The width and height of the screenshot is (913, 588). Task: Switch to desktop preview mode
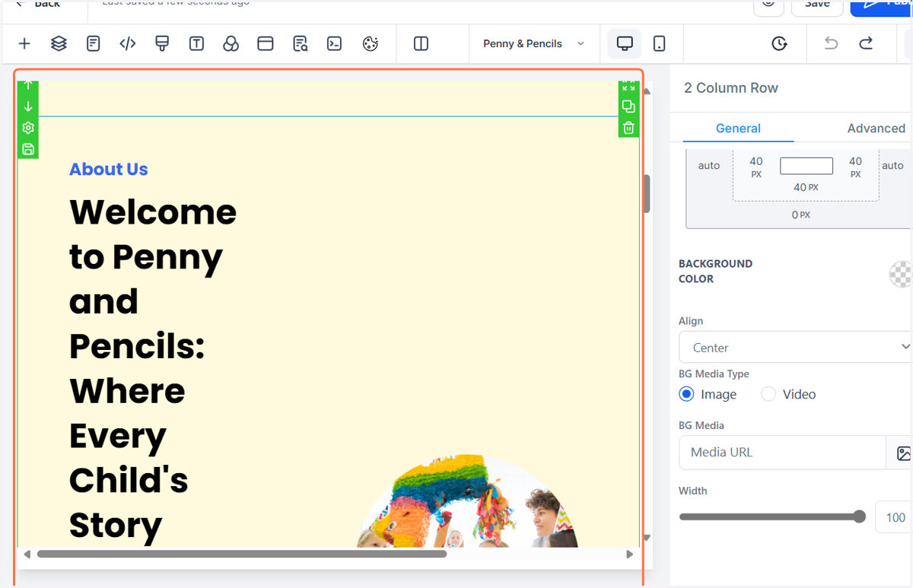(625, 43)
